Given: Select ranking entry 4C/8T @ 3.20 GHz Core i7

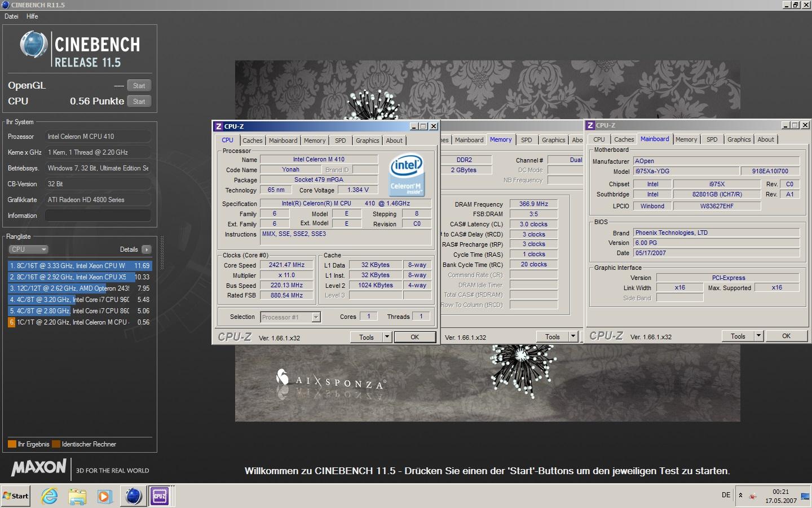Looking at the screenshot, I should 80,299.
